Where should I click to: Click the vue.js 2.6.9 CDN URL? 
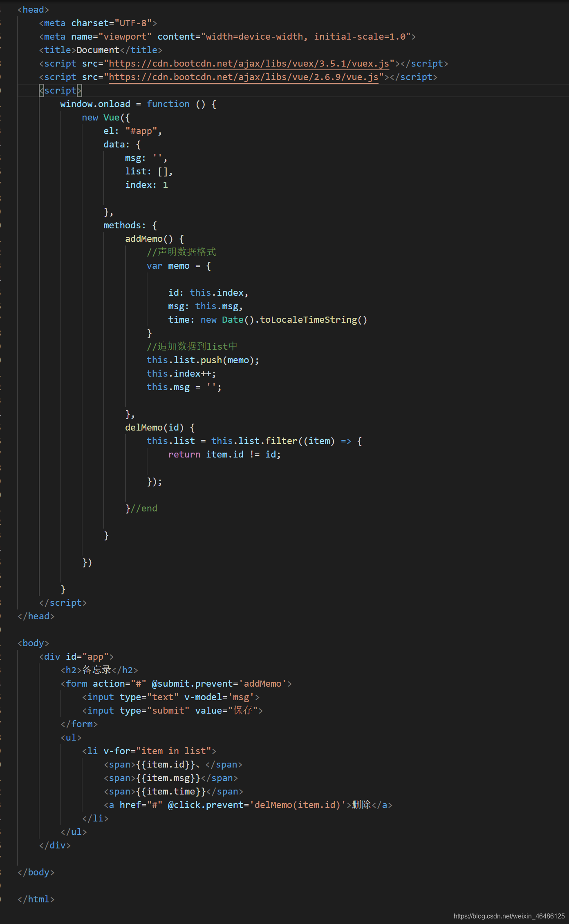244,77
